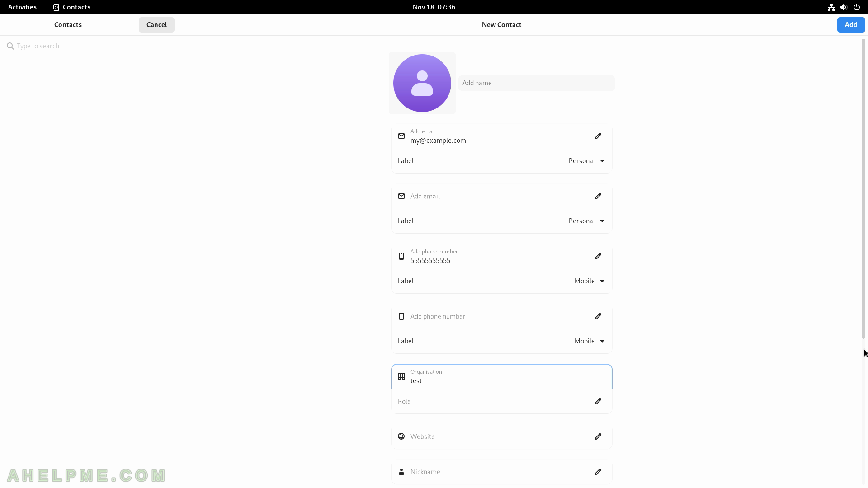The height and width of the screenshot is (488, 868).
Task: Click the edit pencil beside my@example.com email
Action: [598, 136]
